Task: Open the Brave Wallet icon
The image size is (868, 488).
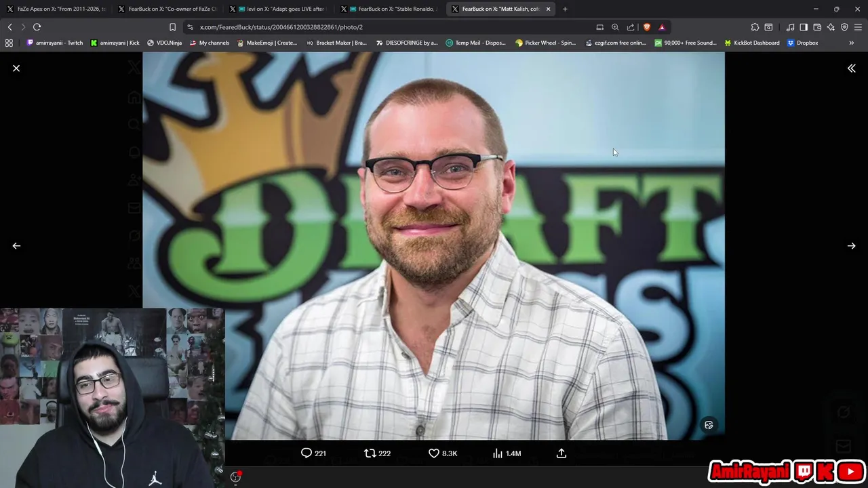Action: pos(817,27)
